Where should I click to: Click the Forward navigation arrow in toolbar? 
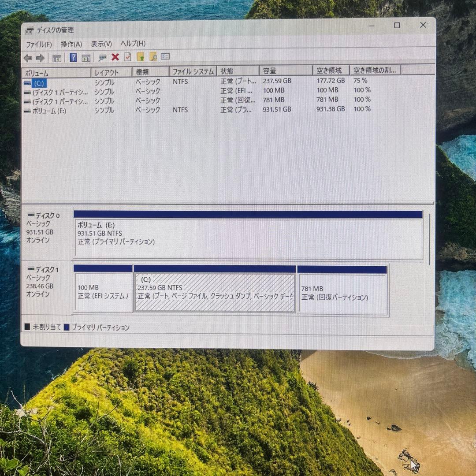pyautogui.click(x=41, y=57)
